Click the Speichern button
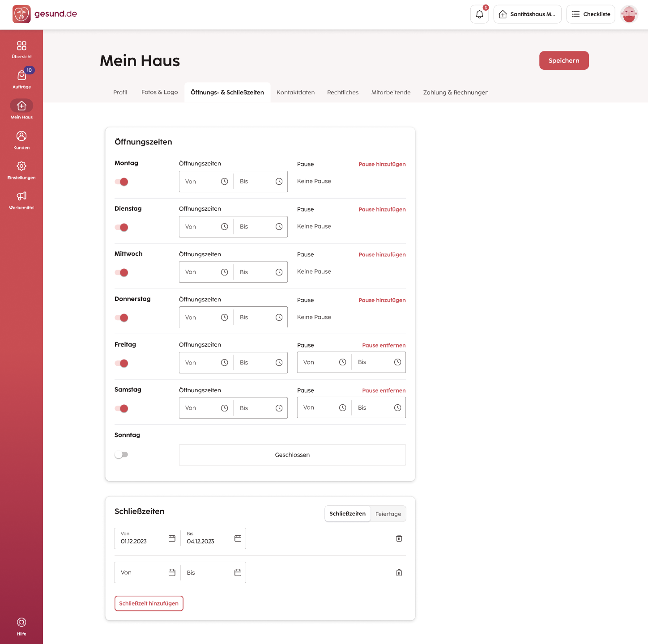The height and width of the screenshot is (644, 648). (564, 60)
